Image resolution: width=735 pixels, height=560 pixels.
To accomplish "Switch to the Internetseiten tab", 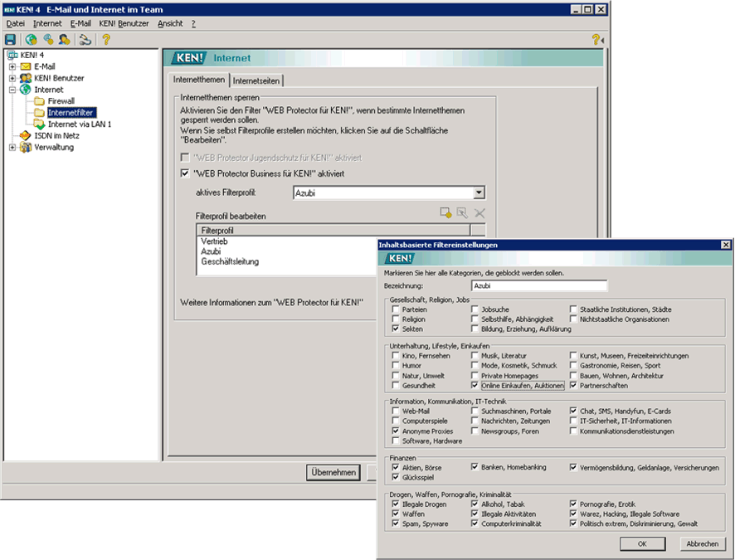I will click(256, 80).
